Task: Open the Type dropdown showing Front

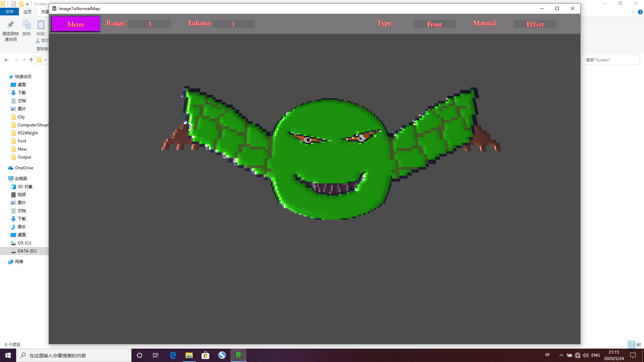Action: (434, 24)
